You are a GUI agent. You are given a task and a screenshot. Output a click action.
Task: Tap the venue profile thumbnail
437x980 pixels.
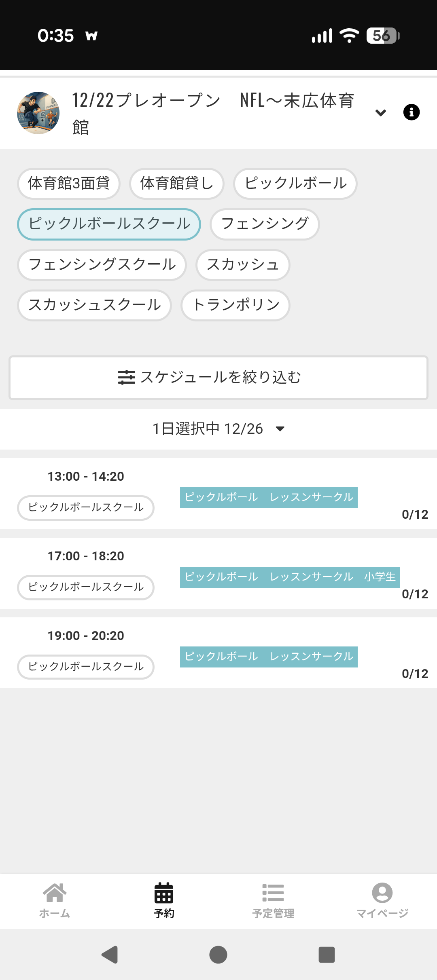click(38, 113)
